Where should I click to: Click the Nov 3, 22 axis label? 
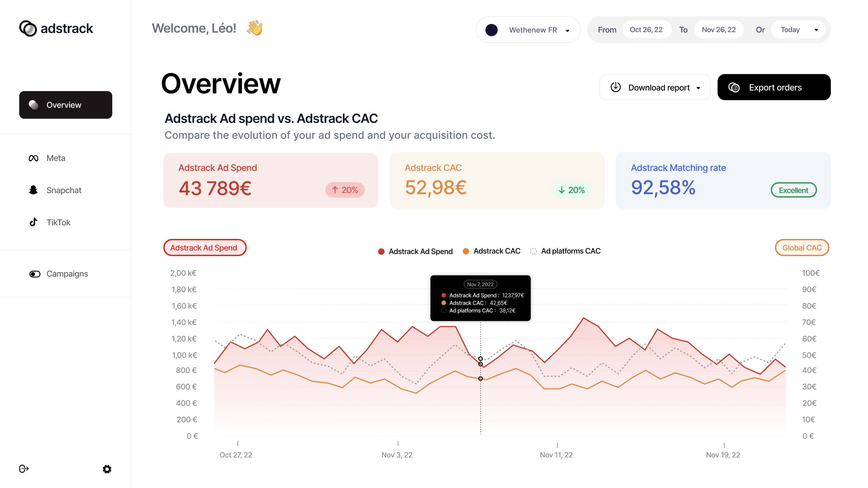coord(397,455)
